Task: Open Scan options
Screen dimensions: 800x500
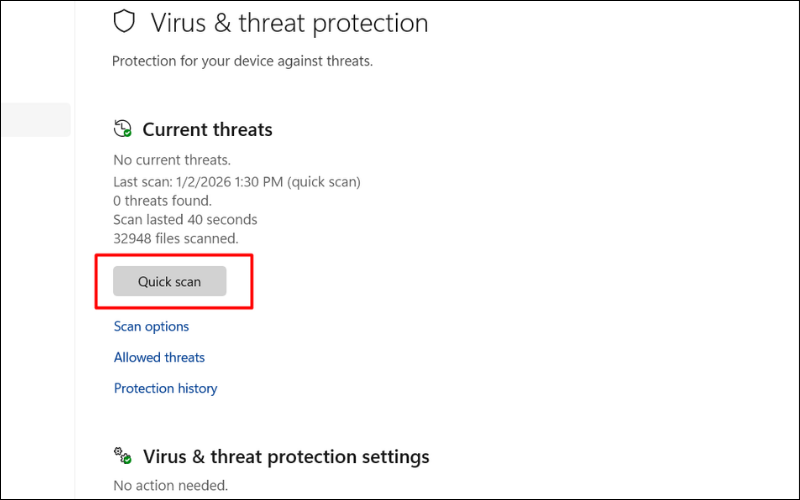Action: point(151,326)
